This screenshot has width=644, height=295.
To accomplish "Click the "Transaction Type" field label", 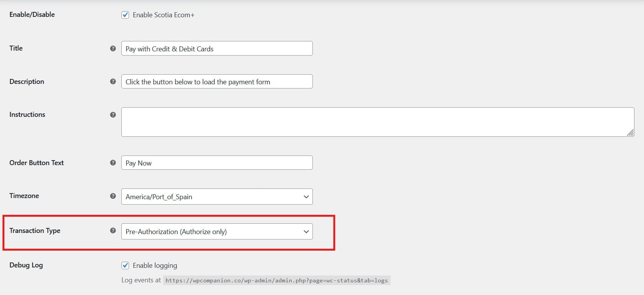I will coord(35,231).
